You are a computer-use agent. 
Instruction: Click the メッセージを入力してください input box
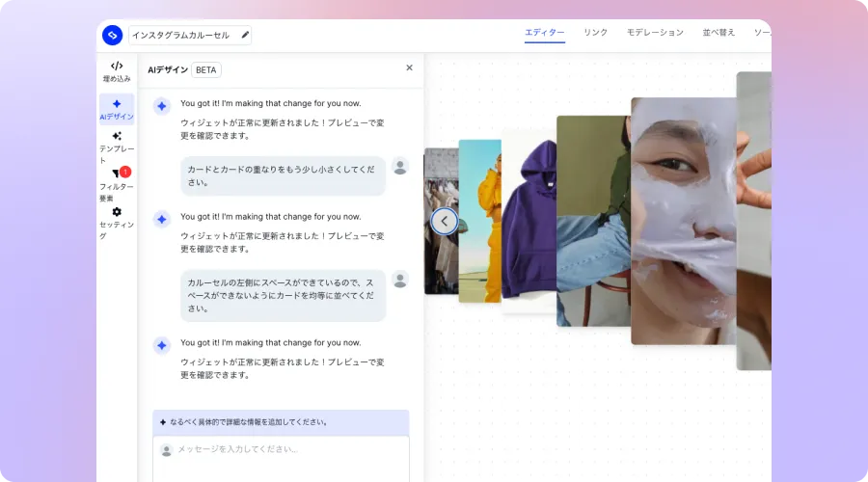[x=282, y=458]
